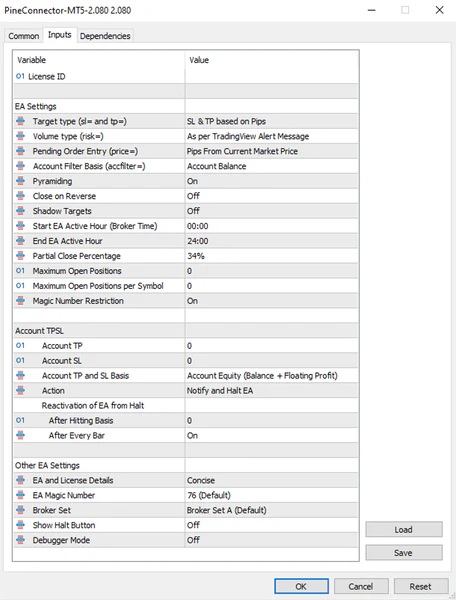Click the 01 icon beside After Hitting Basis
This screenshot has width=456, height=600.
(x=20, y=420)
